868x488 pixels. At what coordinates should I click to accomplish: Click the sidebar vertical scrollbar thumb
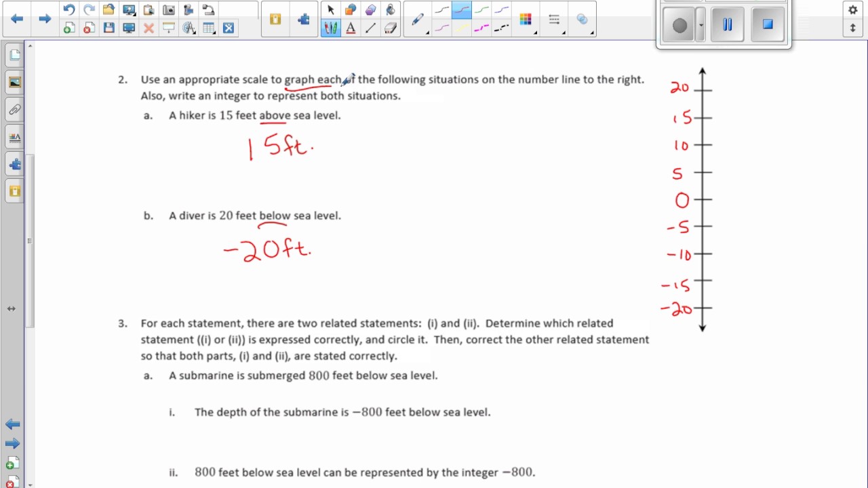[29, 241]
